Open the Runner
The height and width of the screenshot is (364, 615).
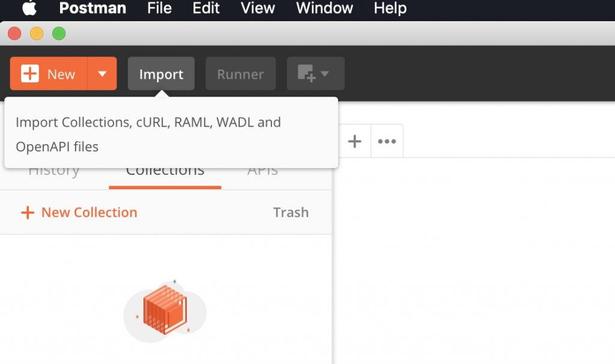(240, 74)
